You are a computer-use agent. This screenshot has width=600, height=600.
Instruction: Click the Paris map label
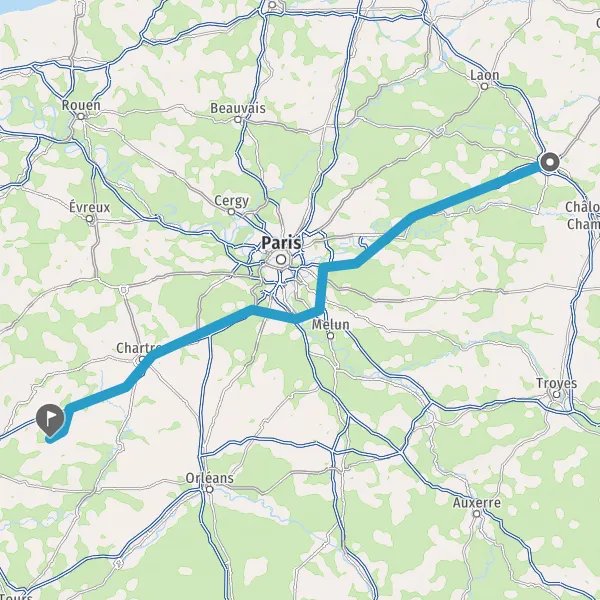[281, 243]
